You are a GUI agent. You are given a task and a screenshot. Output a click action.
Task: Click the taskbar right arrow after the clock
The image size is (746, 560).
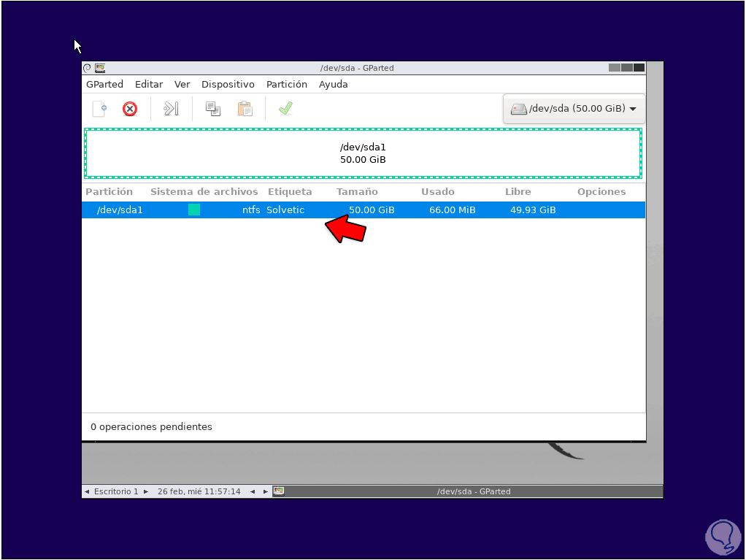pyautogui.click(x=266, y=491)
